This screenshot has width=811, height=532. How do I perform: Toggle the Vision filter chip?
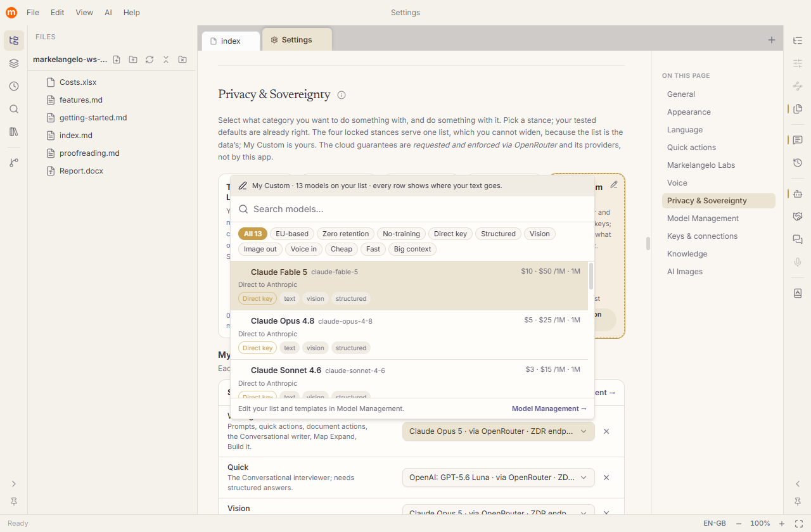(540, 234)
